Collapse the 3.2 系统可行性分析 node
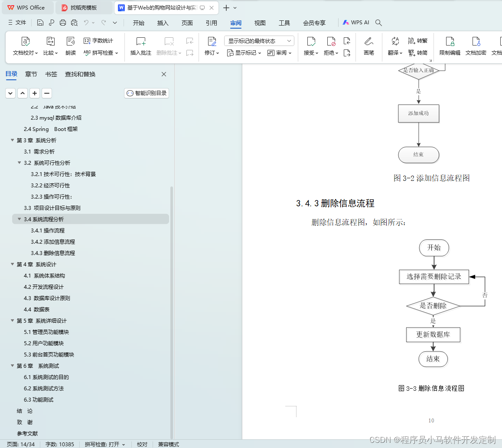Viewport: 502px width, 448px height. [x=20, y=163]
